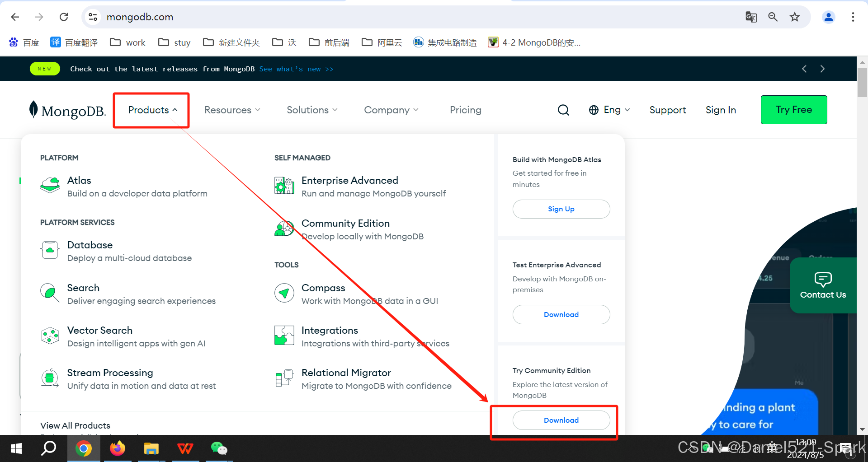The width and height of the screenshot is (868, 462).
Task: Open the Chrome profile avatar
Action: point(829,17)
